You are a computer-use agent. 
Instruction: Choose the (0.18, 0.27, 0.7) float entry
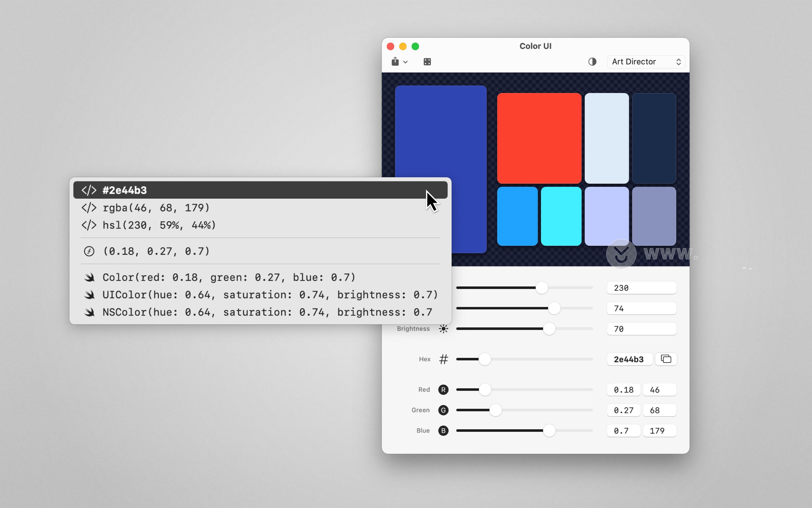pos(261,251)
